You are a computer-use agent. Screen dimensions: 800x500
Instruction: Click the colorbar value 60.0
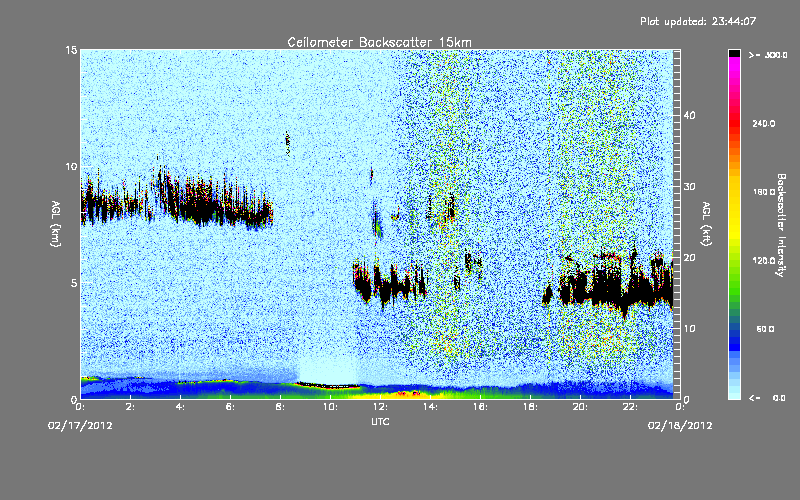[765, 329]
